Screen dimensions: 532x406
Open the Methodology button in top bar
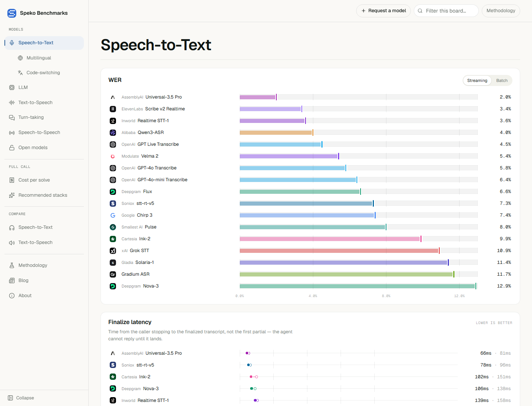(x=501, y=11)
